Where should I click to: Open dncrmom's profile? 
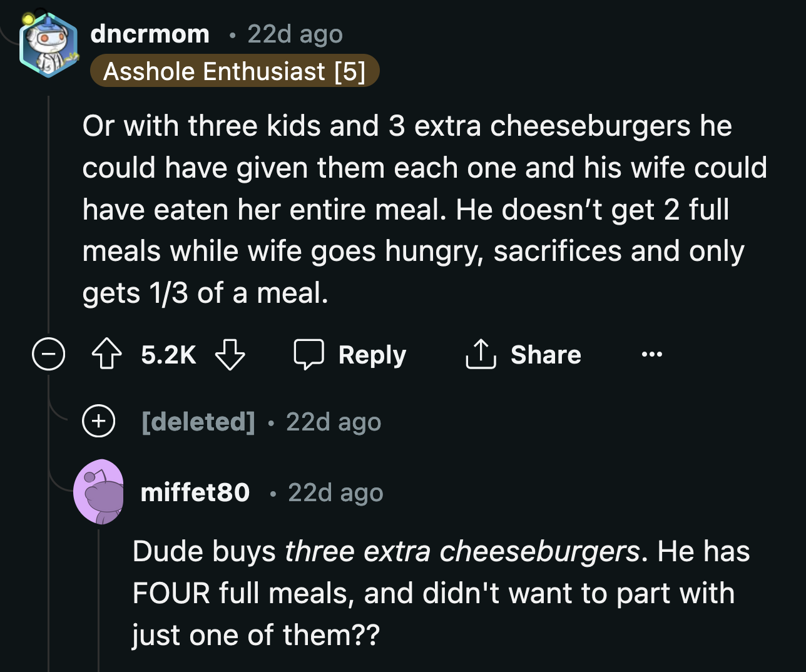(149, 34)
